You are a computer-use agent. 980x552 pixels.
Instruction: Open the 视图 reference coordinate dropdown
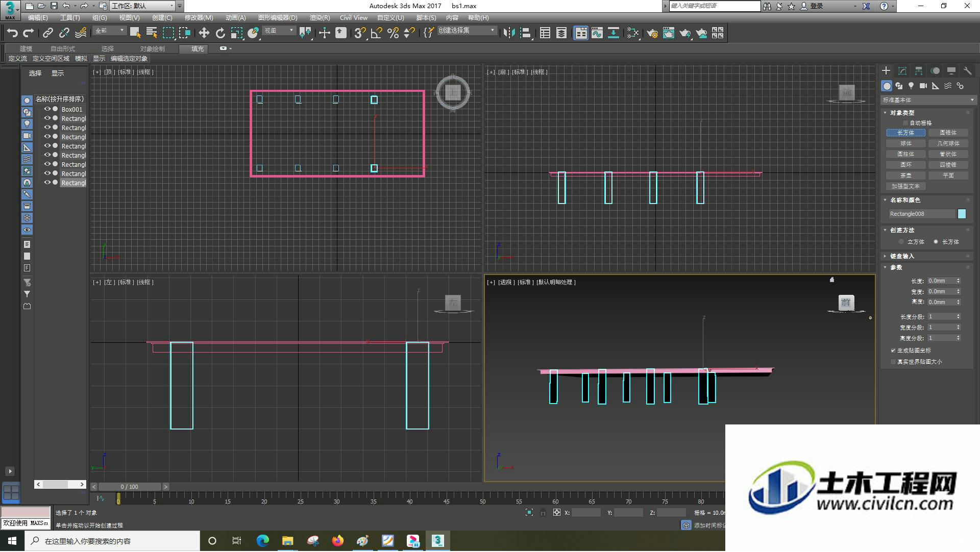point(279,31)
